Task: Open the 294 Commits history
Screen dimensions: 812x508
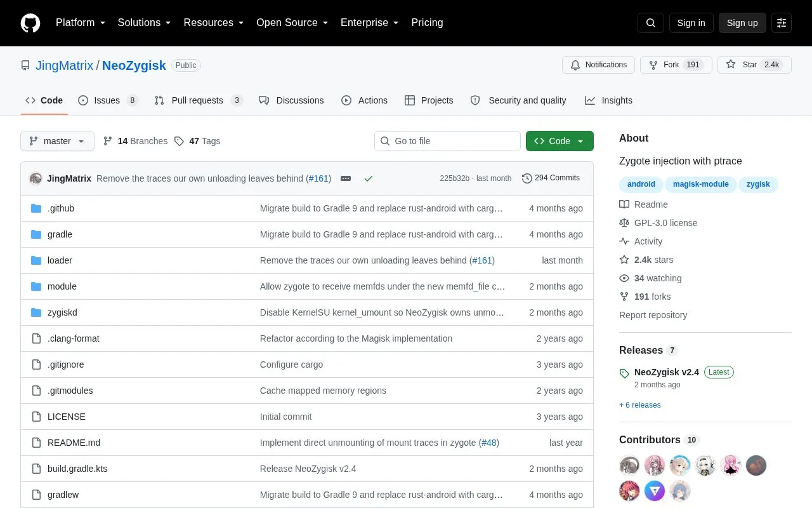Action: tap(551, 178)
